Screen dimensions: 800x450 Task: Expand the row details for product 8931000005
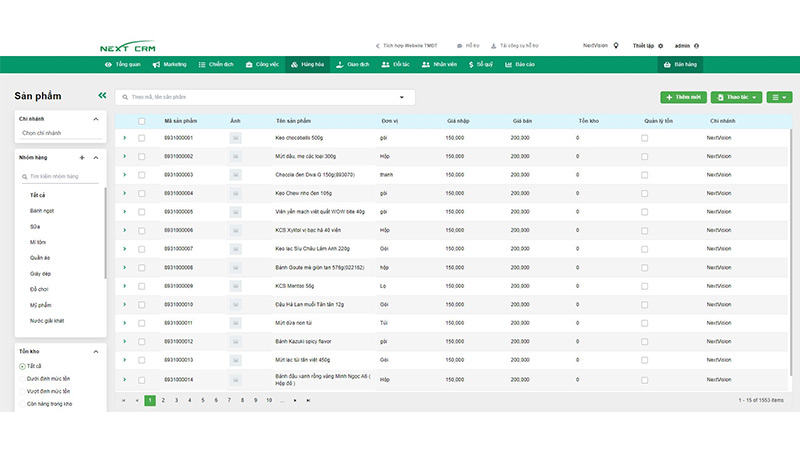(125, 211)
